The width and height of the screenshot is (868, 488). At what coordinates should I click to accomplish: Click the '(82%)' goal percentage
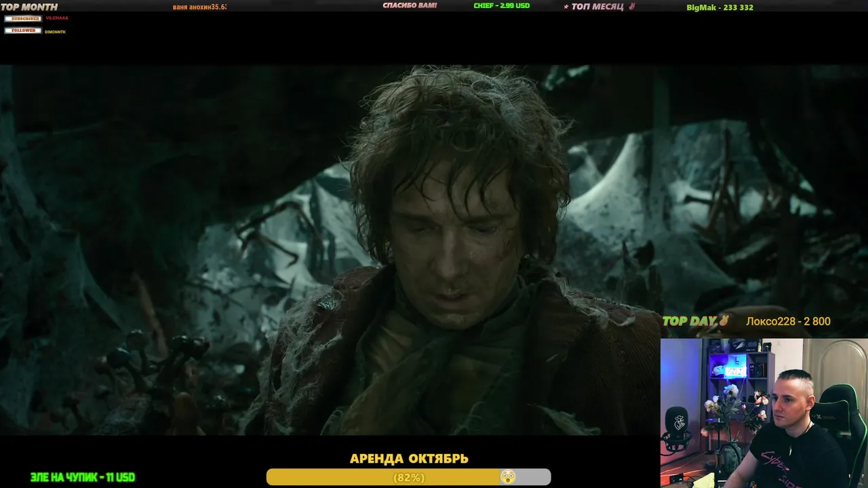click(409, 478)
